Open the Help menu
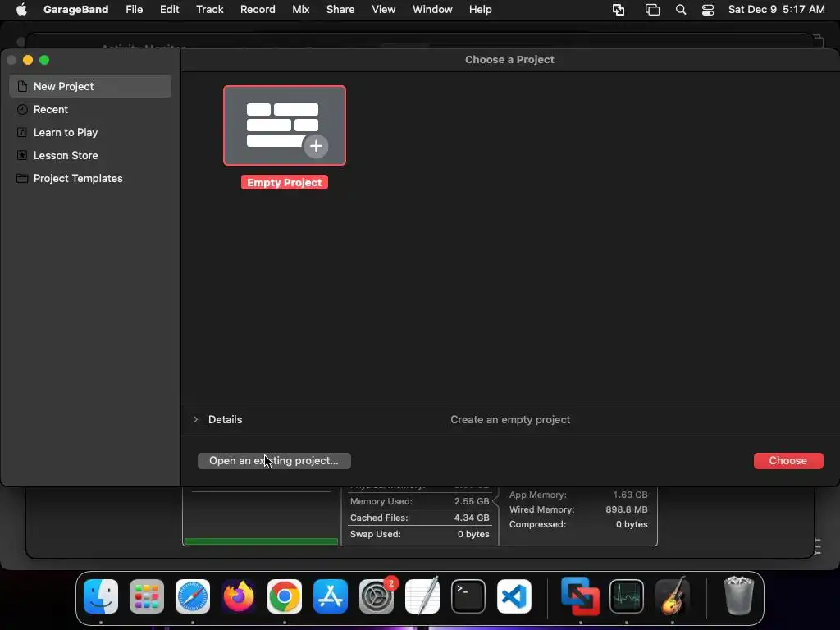 point(480,10)
